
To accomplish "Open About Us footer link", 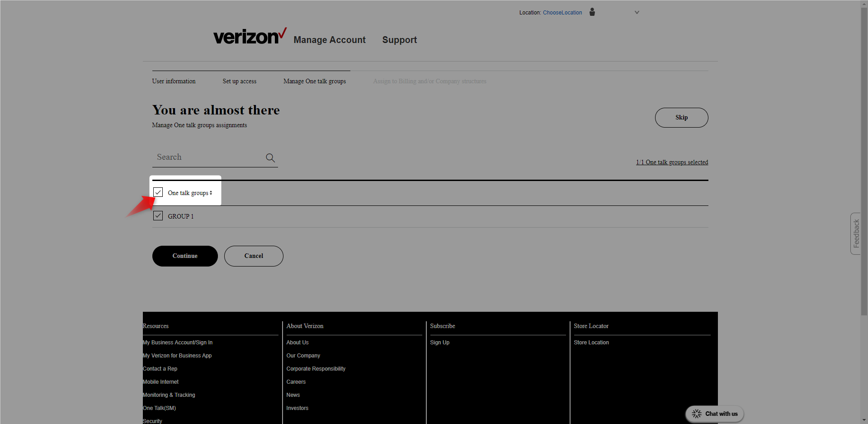I will pyautogui.click(x=297, y=343).
